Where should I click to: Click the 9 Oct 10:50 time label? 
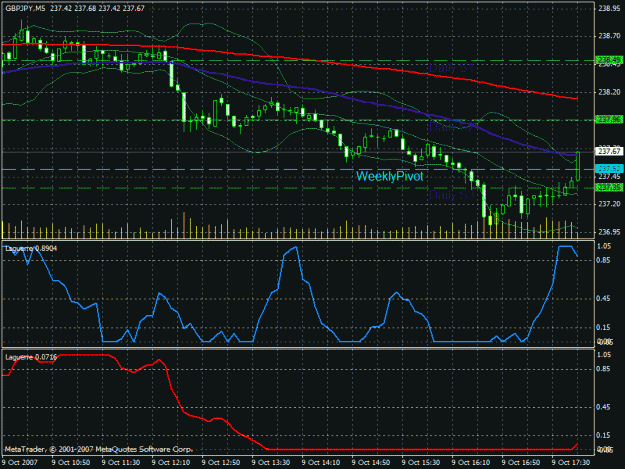point(71,463)
